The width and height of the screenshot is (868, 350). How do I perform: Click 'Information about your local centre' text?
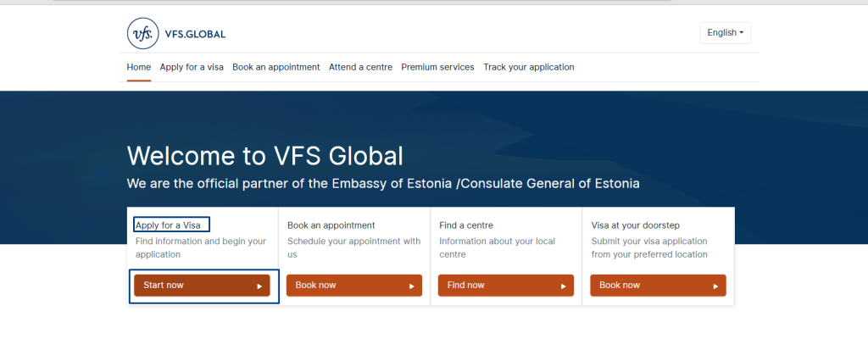[497, 248]
